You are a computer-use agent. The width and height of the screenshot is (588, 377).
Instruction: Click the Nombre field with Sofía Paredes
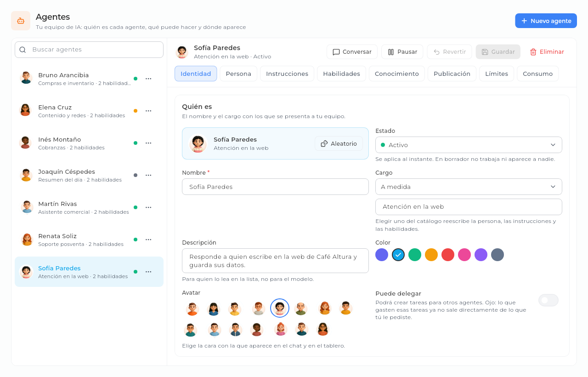(275, 187)
